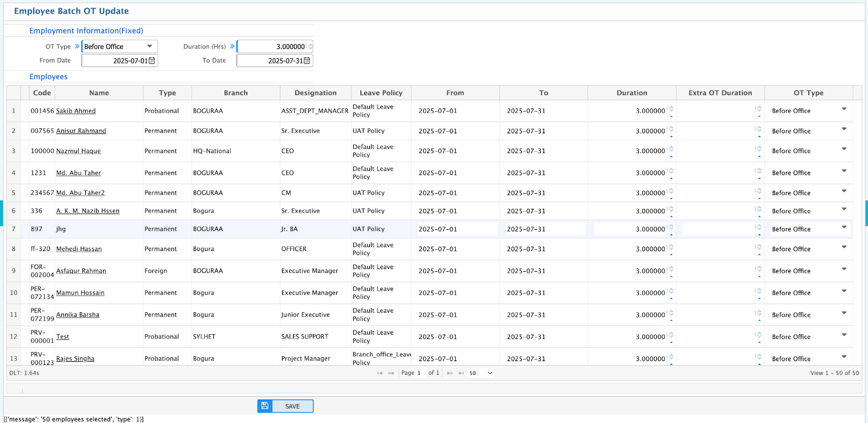
Task: Sort the grid by Designation column header
Action: point(315,93)
